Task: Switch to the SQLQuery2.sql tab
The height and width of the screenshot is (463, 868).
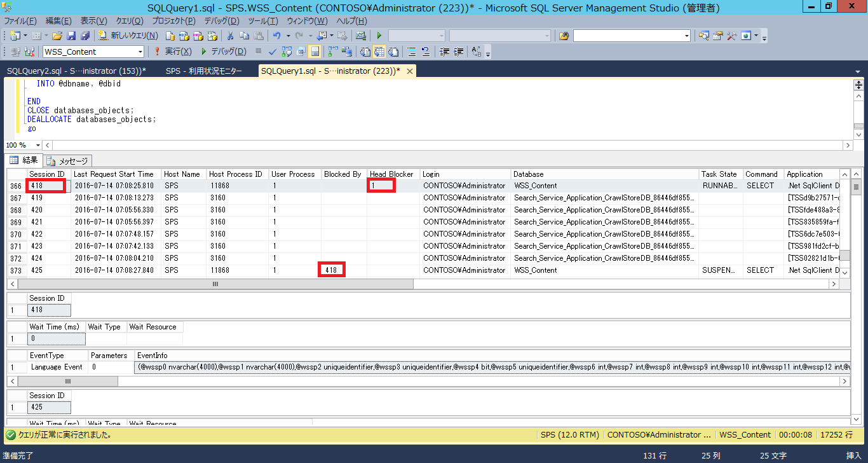Action: [76, 71]
